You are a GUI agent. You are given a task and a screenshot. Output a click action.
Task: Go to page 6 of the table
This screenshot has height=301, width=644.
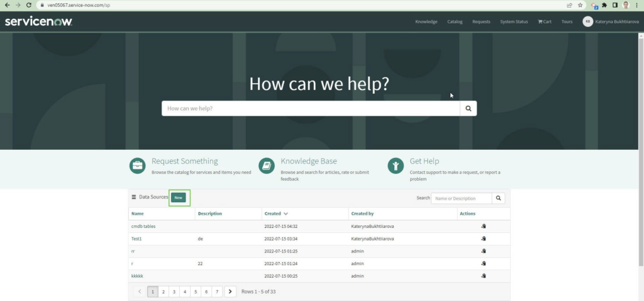(206, 292)
